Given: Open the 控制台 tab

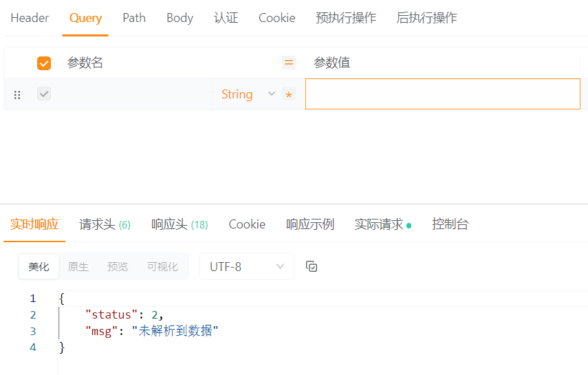Looking at the screenshot, I should (x=450, y=224).
